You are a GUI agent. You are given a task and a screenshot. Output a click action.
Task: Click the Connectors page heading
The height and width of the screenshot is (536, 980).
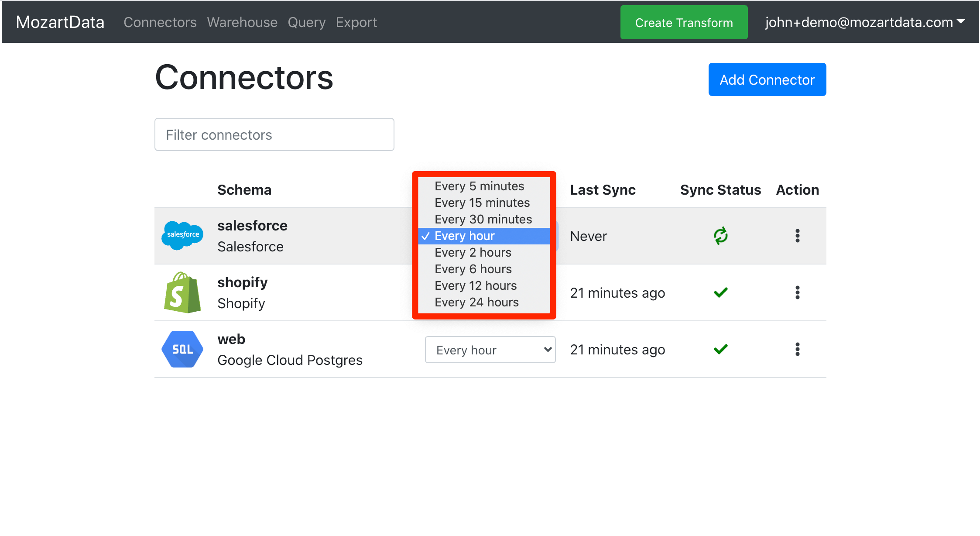pos(244,77)
